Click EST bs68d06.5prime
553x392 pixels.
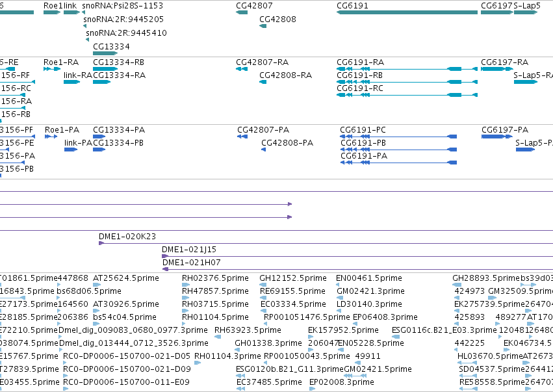pyautogui.click(x=89, y=291)
